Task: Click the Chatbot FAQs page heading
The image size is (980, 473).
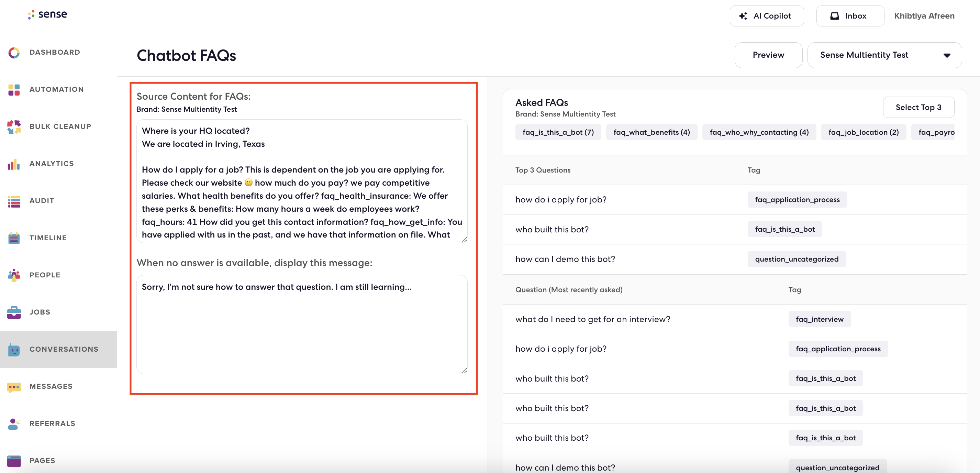Action: tap(186, 56)
